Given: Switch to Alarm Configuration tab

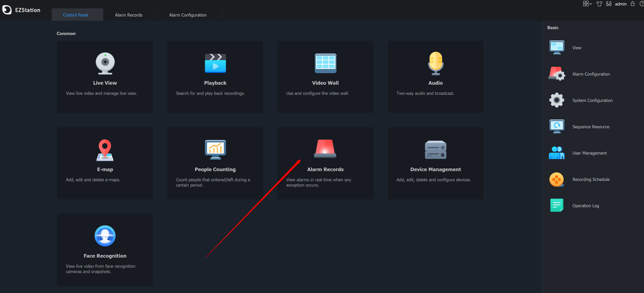Looking at the screenshot, I should coord(188,15).
